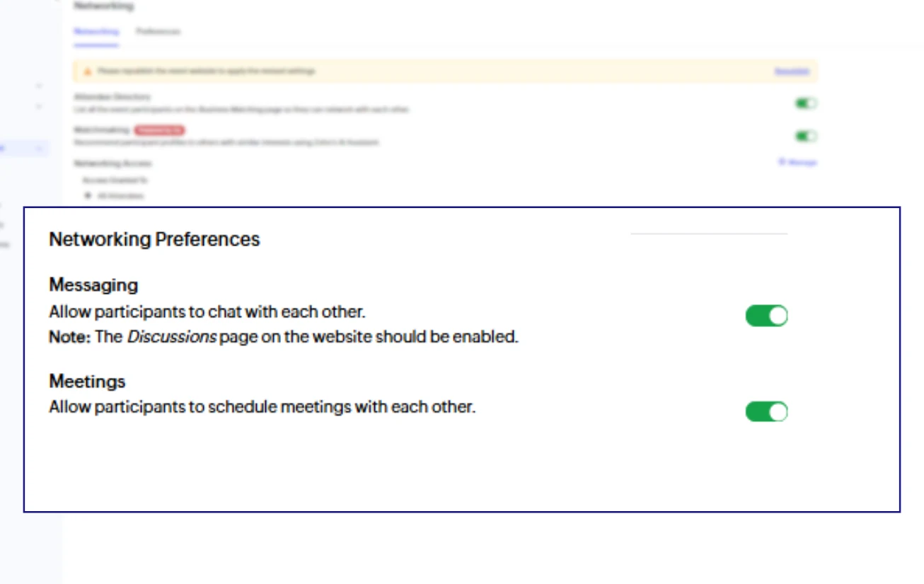Click the Networking Access label
Viewport: 924px width, 584px height.
[112, 164]
